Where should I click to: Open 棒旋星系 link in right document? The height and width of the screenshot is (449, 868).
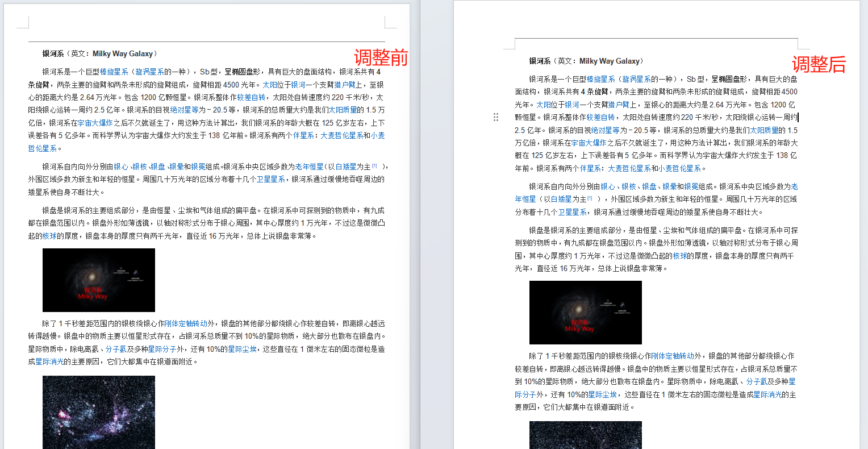pyautogui.click(x=601, y=79)
